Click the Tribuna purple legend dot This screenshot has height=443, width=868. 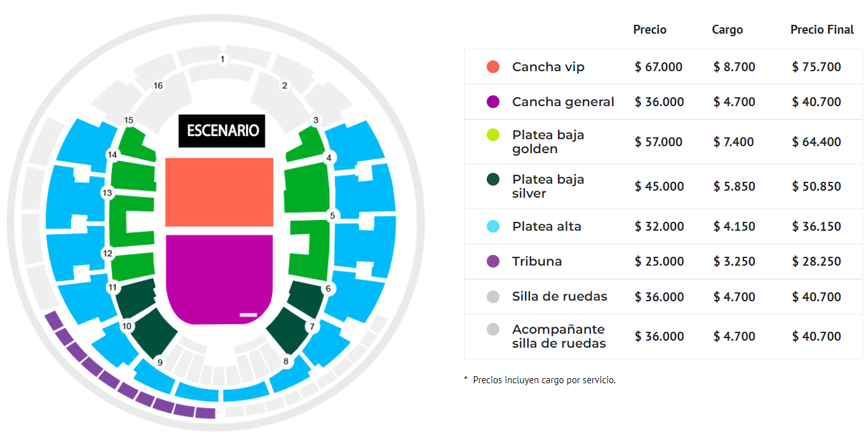493,261
